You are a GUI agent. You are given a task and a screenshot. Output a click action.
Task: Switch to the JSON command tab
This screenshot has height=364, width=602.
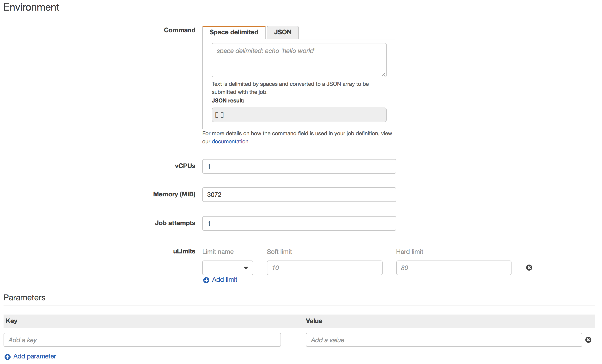coord(283,32)
